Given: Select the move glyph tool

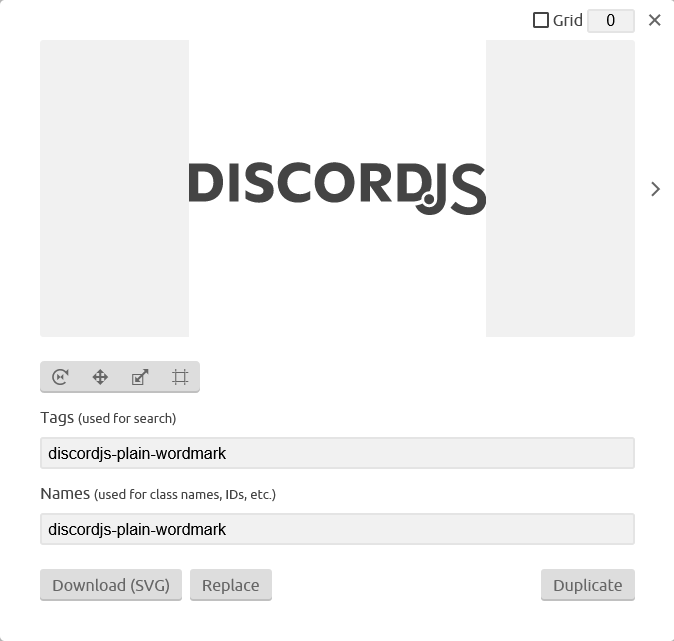Looking at the screenshot, I should pyautogui.click(x=100, y=377).
